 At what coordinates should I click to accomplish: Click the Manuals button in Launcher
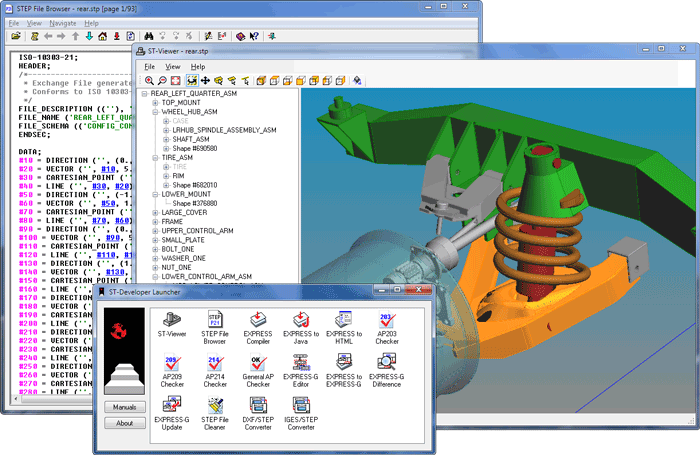pos(125,407)
